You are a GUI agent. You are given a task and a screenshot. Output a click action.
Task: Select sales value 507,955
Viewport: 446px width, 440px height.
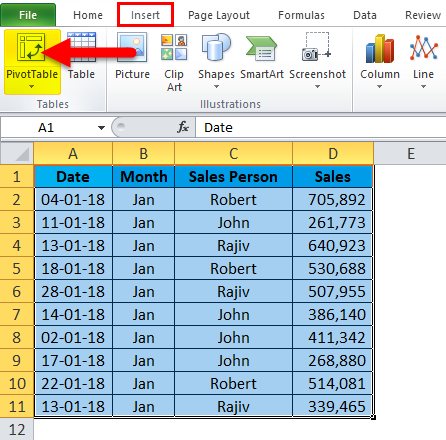point(333,291)
